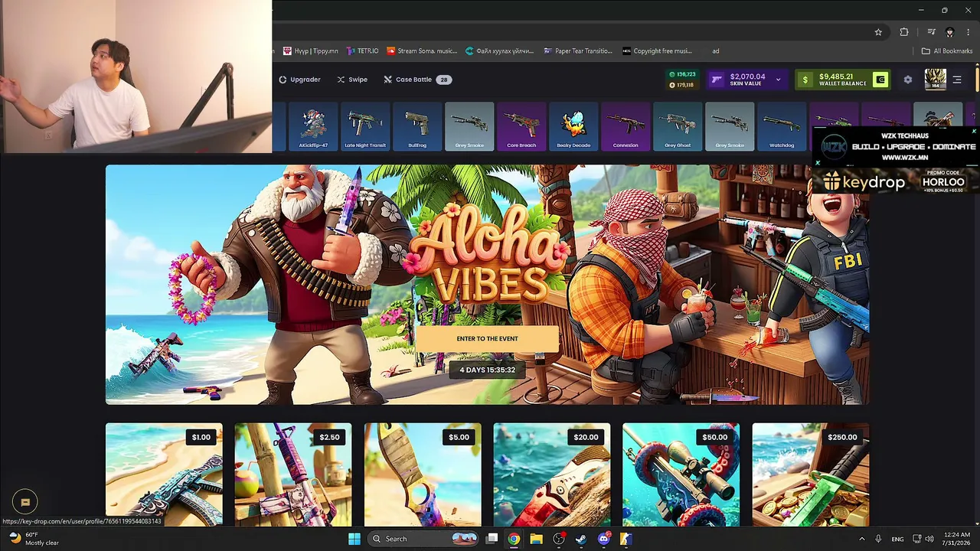Viewport: 980px width, 551px height.
Task: Open the 'ad' bookmark
Action: [716, 51]
